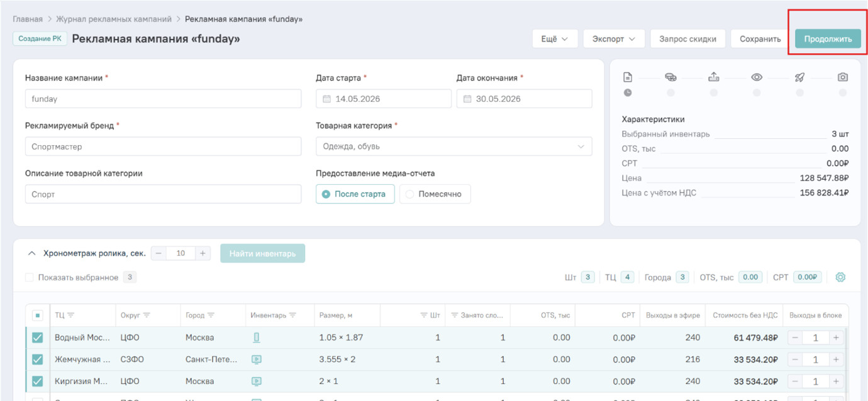Click the Создание РК status badge
The height and width of the screenshot is (401, 868).
pyautogui.click(x=40, y=38)
